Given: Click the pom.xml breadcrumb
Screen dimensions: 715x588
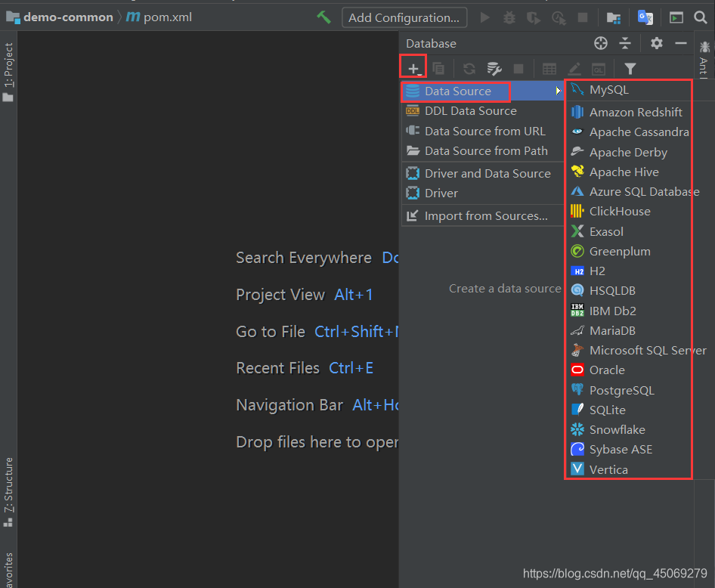Looking at the screenshot, I should tap(159, 17).
